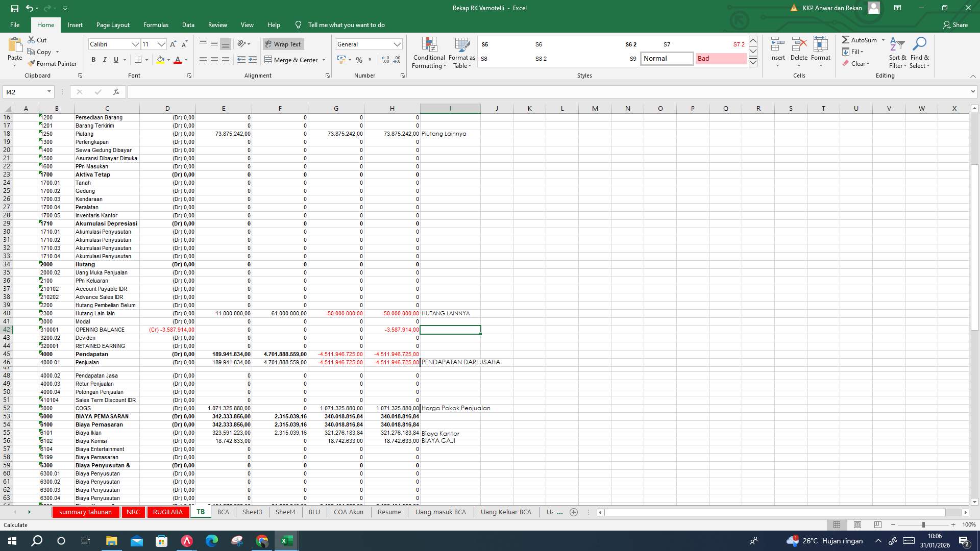Open the RUGILABA sheet tab

tap(168, 512)
